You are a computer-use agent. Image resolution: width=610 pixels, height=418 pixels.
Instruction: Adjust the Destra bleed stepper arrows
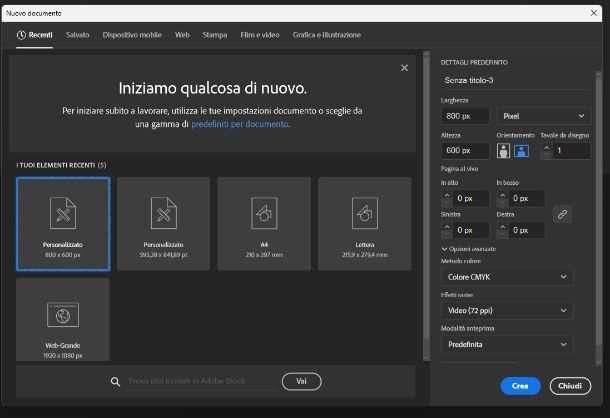(502, 230)
